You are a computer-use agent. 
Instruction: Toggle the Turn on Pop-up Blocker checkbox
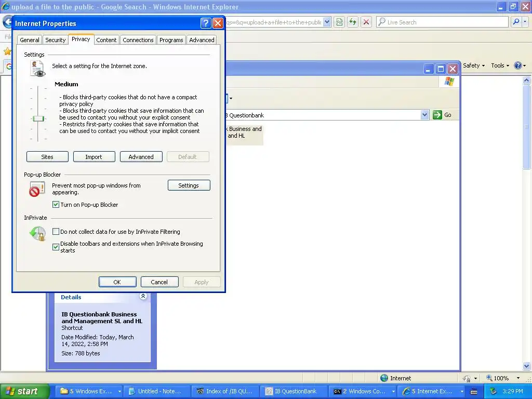(56, 205)
